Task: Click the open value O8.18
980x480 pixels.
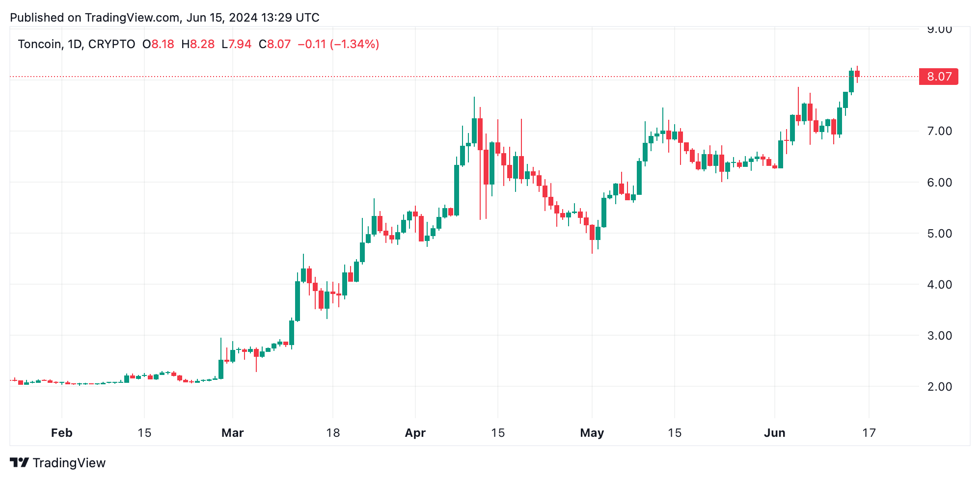Action: pos(158,44)
